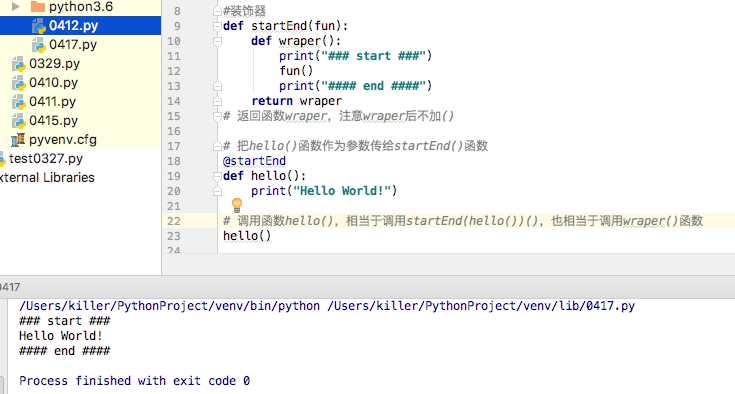Click the 'print("### start ###")' line

tap(355, 56)
